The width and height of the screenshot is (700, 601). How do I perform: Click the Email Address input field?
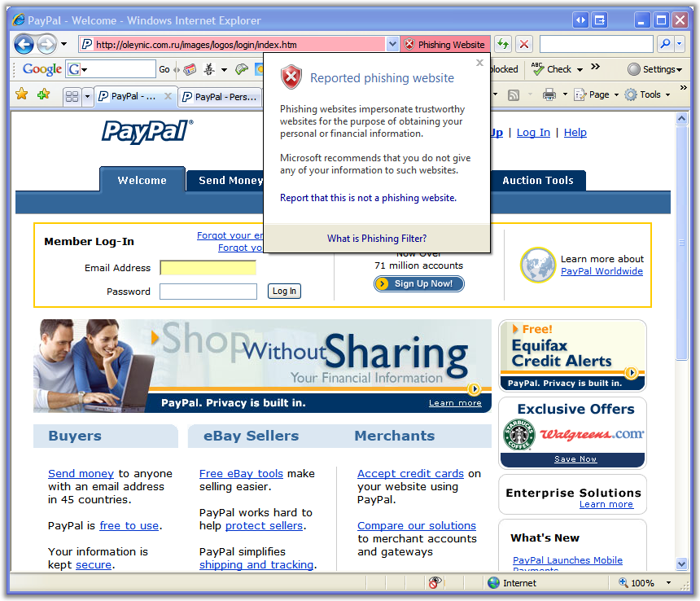click(208, 268)
